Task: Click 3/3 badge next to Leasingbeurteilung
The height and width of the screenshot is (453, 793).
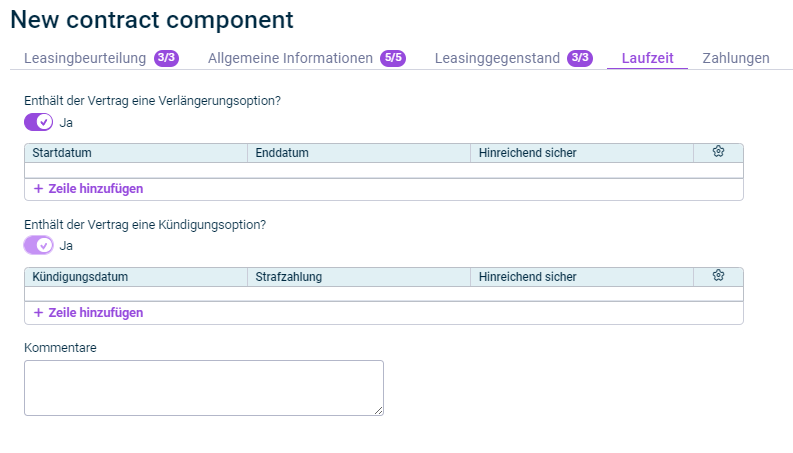Action: point(166,58)
